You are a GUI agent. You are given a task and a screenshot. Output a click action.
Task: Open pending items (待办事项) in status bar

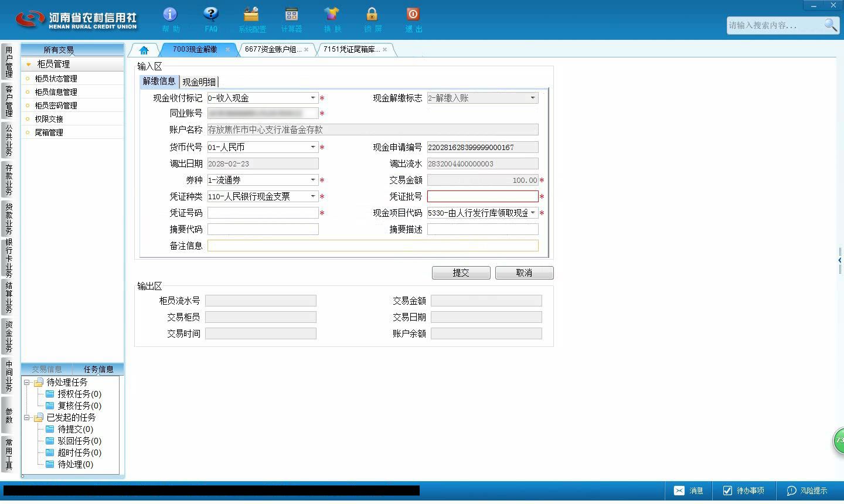click(x=743, y=491)
